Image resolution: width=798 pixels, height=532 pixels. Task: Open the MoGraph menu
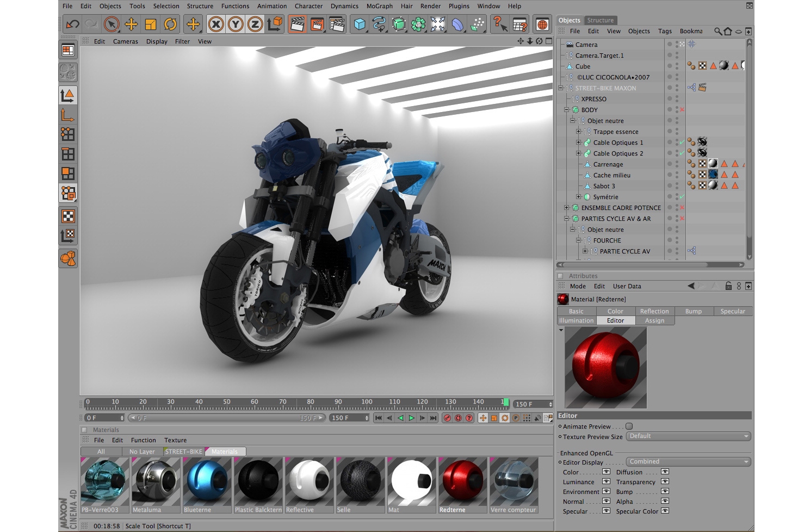pyautogui.click(x=379, y=6)
